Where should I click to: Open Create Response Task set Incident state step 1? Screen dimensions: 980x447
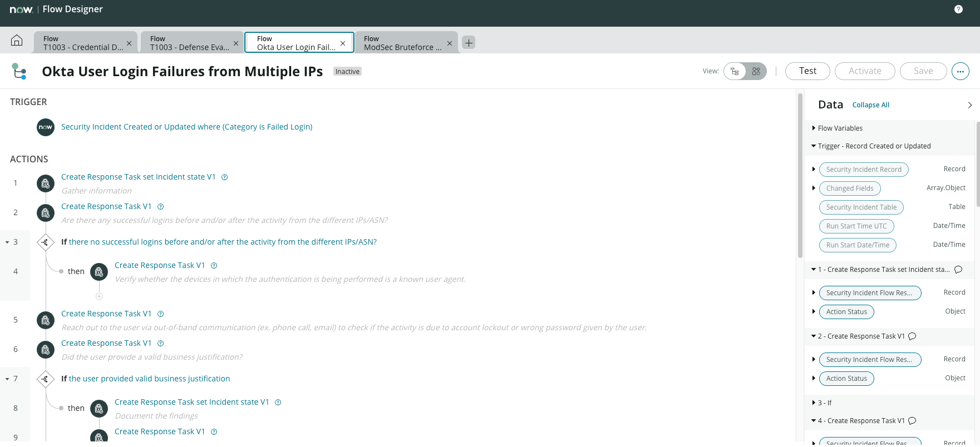(x=138, y=177)
